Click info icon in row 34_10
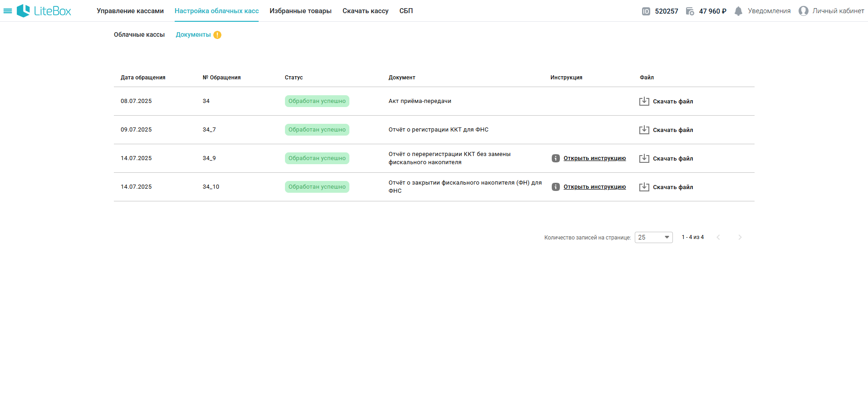The width and height of the screenshot is (868, 405). (556, 187)
